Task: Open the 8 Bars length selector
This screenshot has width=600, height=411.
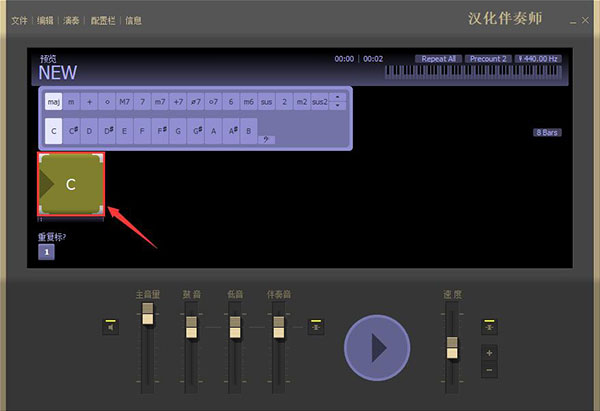Action: pyautogui.click(x=547, y=132)
